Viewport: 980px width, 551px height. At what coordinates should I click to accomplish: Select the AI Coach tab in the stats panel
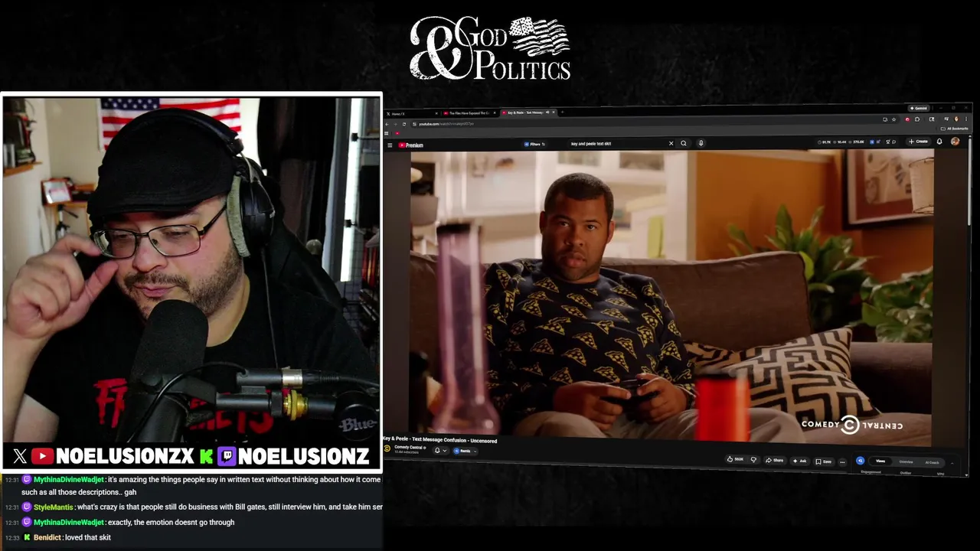933,462
